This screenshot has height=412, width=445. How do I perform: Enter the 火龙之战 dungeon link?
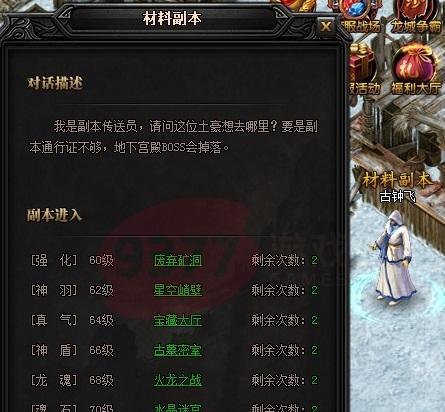178,380
